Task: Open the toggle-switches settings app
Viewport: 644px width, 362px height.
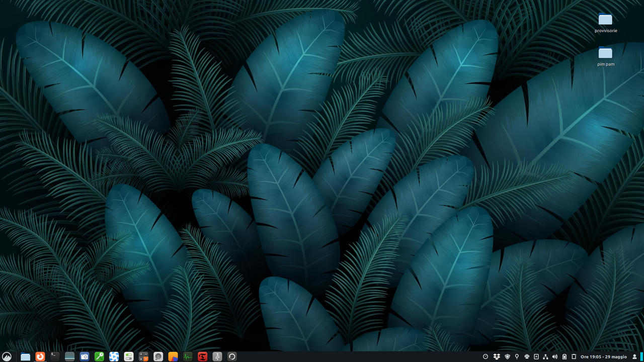Action: (128, 356)
